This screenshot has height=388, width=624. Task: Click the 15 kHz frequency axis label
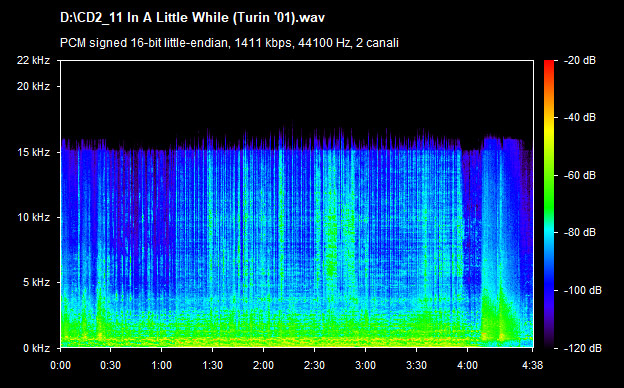(33, 152)
